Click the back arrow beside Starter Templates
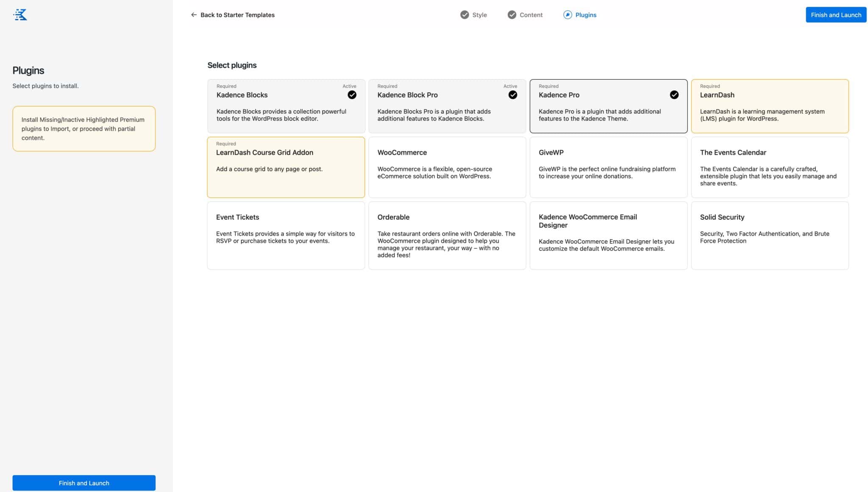 (194, 14)
